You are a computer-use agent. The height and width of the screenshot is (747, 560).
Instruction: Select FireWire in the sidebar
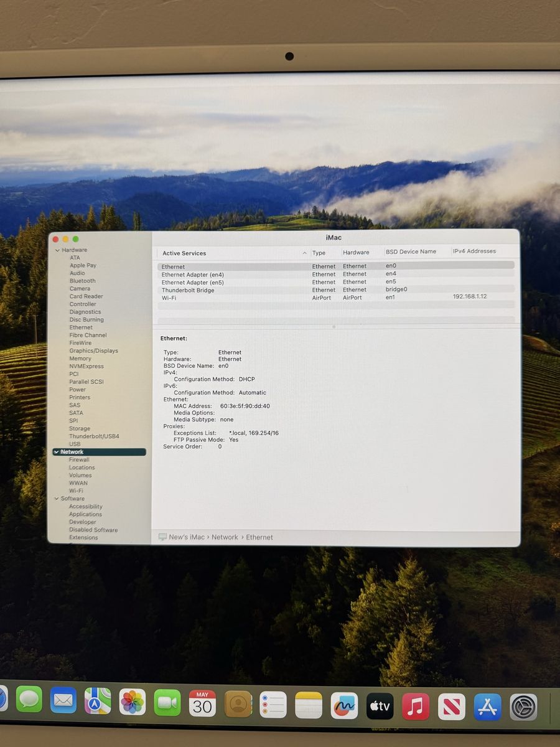pyautogui.click(x=80, y=343)
